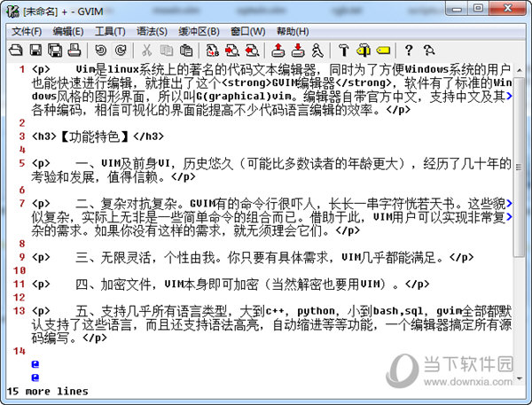Click the line number 1
This screenshot has width=532, height=405.
pyautogui.click(x=22, y=69)
